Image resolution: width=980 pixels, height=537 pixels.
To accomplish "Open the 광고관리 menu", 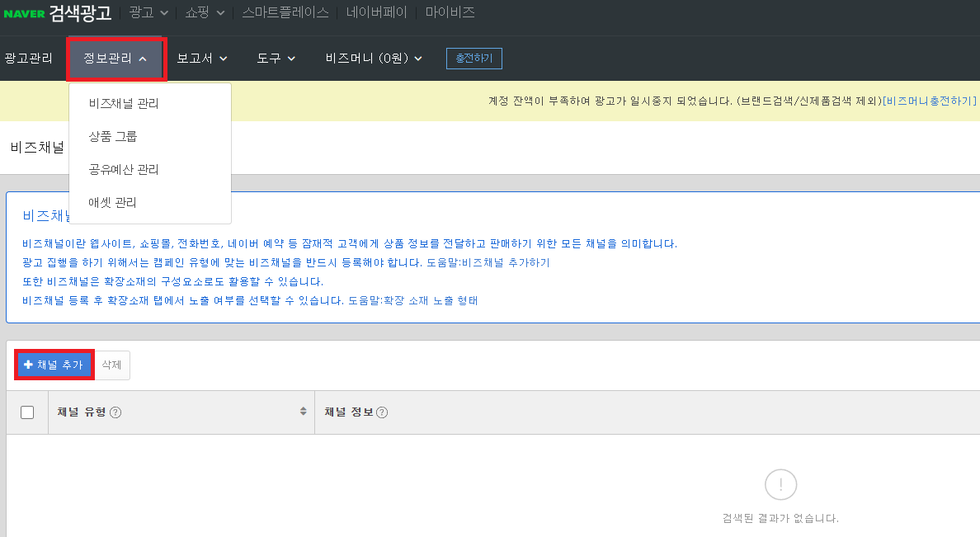I will (x=28, y=58).
